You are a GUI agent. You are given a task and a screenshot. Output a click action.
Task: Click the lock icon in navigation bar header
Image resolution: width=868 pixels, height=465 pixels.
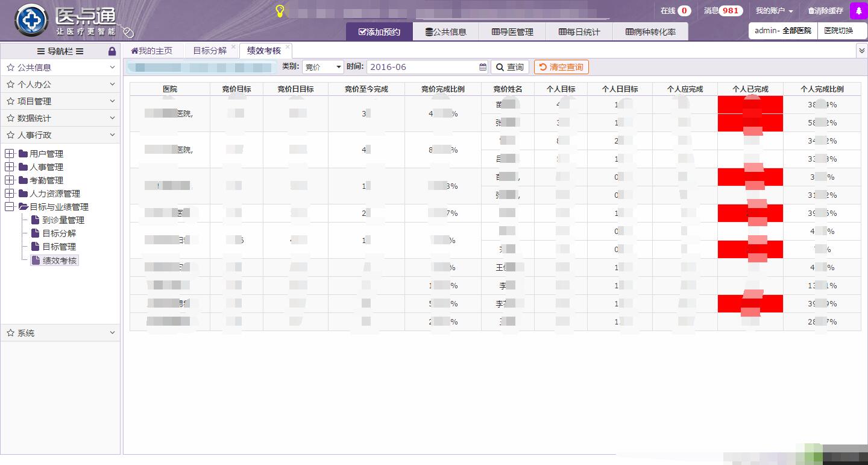112,51
